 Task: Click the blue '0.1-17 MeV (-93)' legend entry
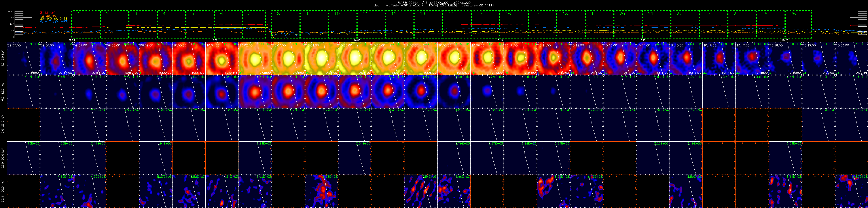[x=54, y=21]
